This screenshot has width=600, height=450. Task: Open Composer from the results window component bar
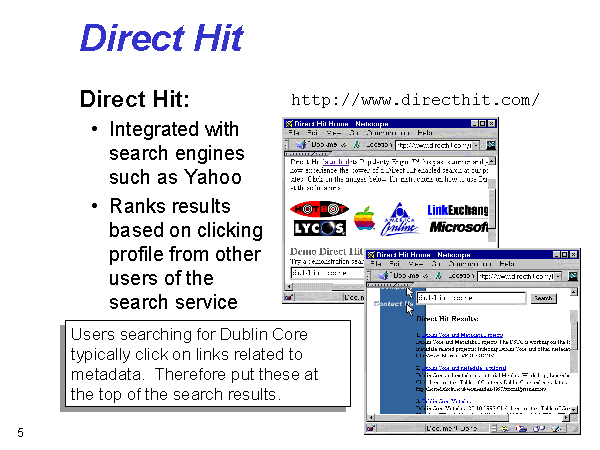coord(556,429)
